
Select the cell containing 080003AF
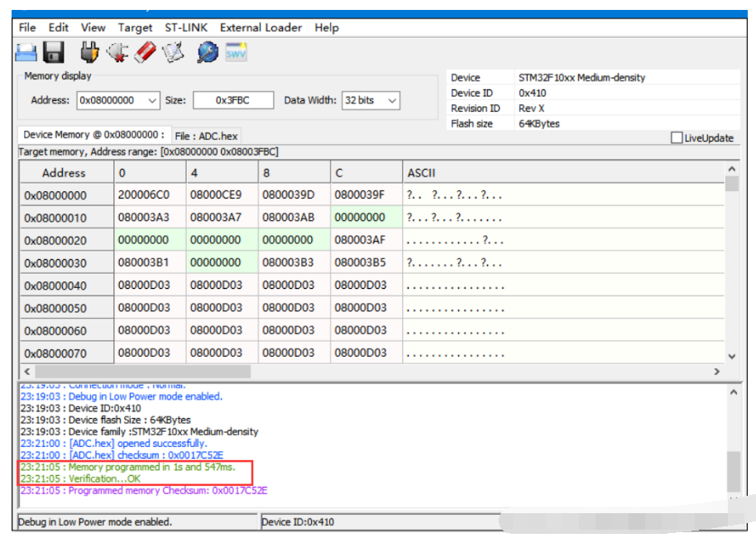point(366,240)
